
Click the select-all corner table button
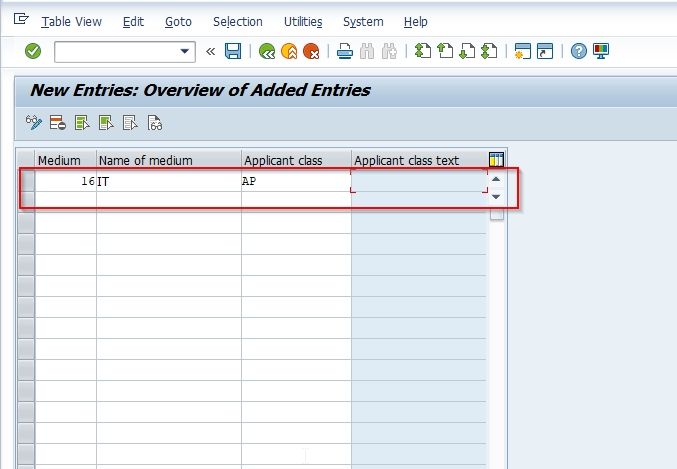(26, 160)
